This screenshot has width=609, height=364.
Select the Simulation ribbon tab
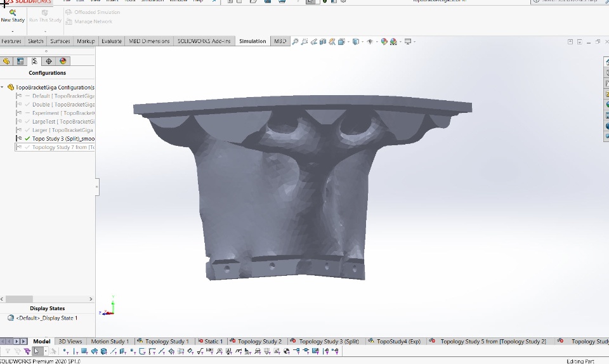(x=252, y=41)
